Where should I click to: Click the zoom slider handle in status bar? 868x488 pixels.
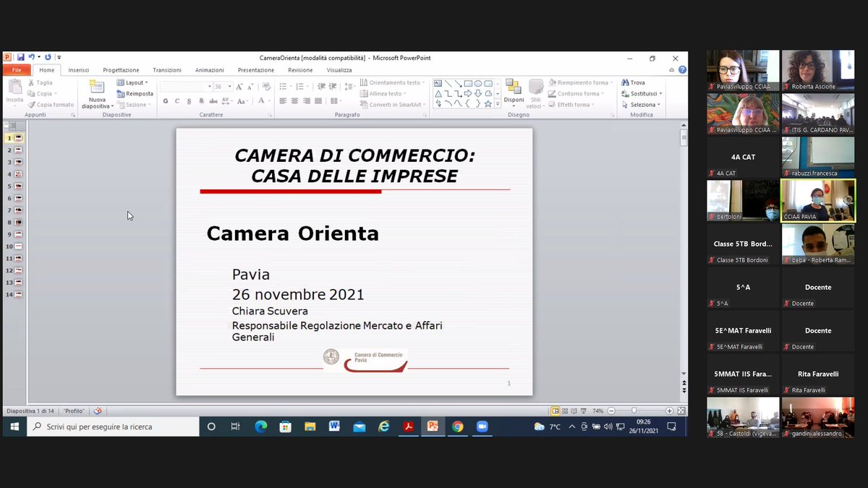(634, 411)
